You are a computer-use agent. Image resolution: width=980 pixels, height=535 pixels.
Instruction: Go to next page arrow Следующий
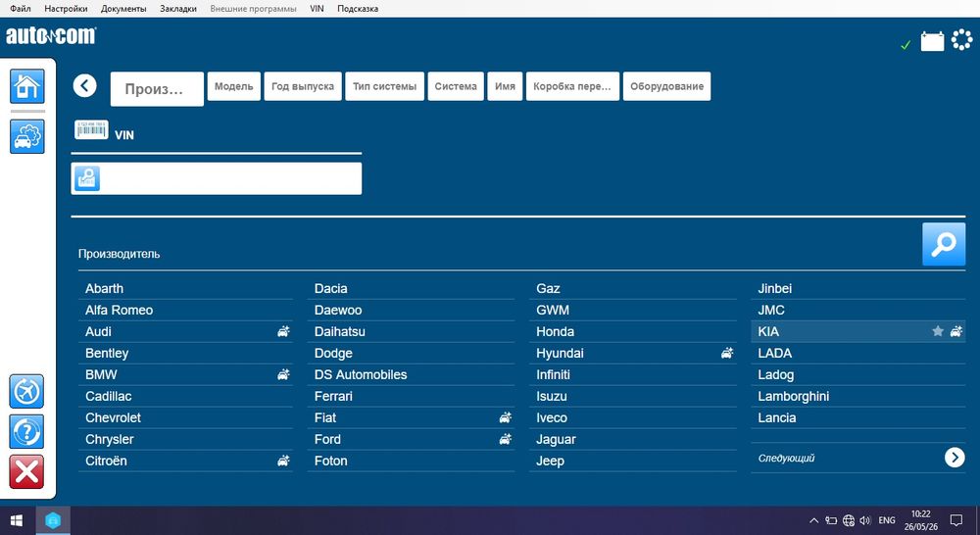955,458
